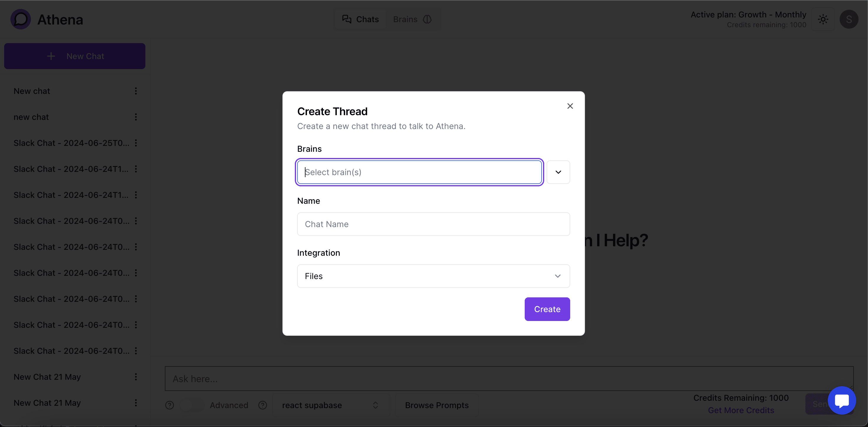The height and width of the screenshot is (427, 868).
Task: Open the support chat bubble widget
Action: (841, 400)
